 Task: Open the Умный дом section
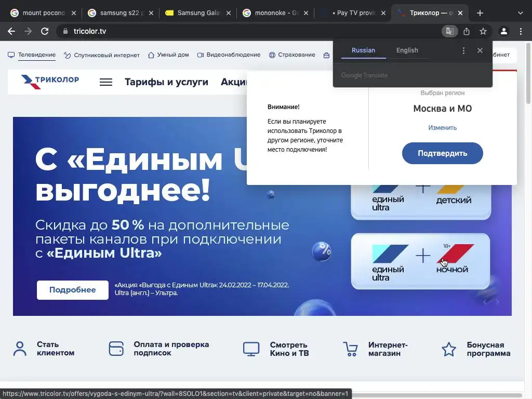pyautogui.click(x=168, y=55)
